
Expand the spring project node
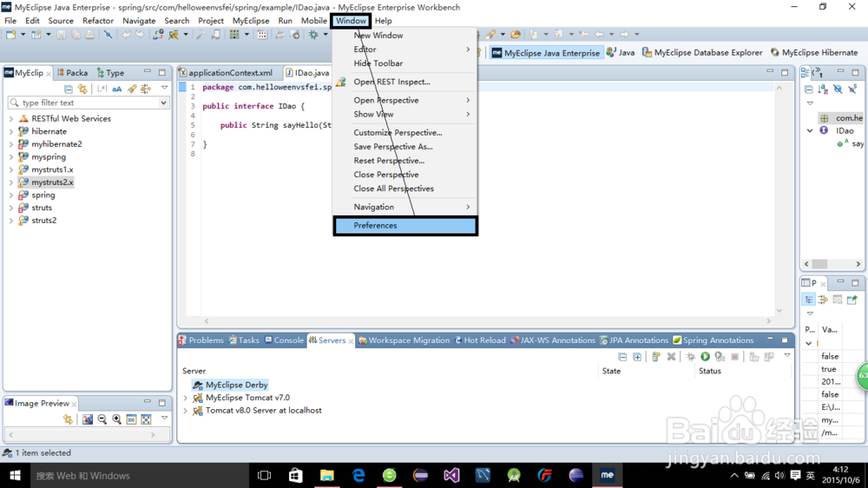coord(11,195)
